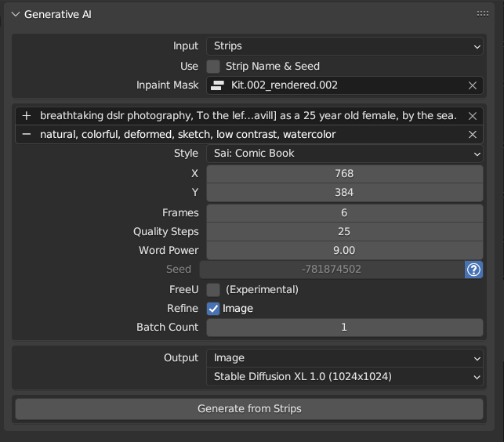Enable the FreeU Experimental checkbox
This screenshot has width=504, height=442.
pyautogui.click(x=213, y=290)
